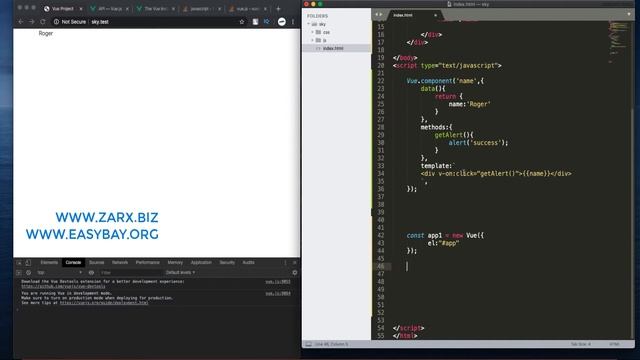Close the Vue Project tab

pos(81,9)
